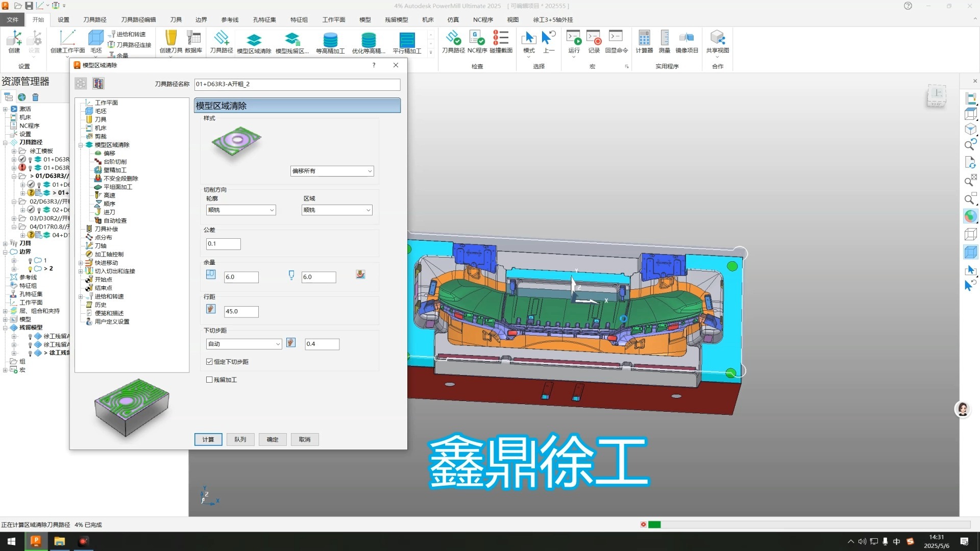Click the 模型区域清除 ribbon tool icon
980x551 pixels.
click(x=254, y=40)
